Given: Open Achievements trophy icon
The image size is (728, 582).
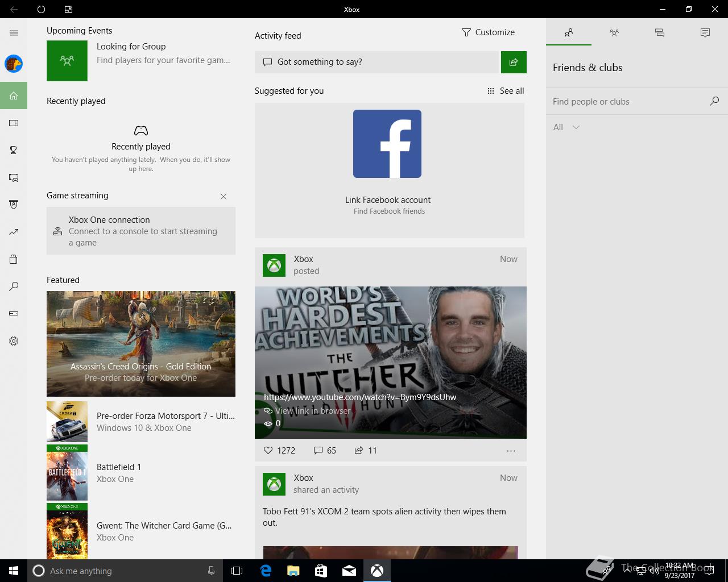Looking at the screenshot, I should click(x=14, y=150).
